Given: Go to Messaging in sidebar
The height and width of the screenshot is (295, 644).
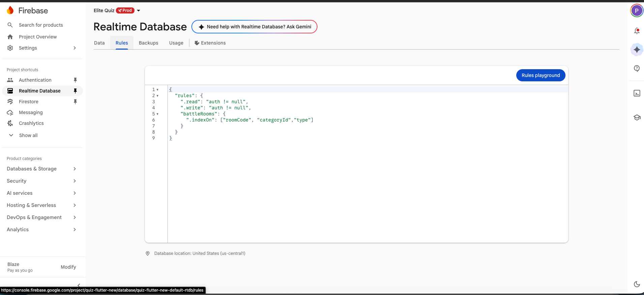Looking at the screenshot, I should click(31, 112).
